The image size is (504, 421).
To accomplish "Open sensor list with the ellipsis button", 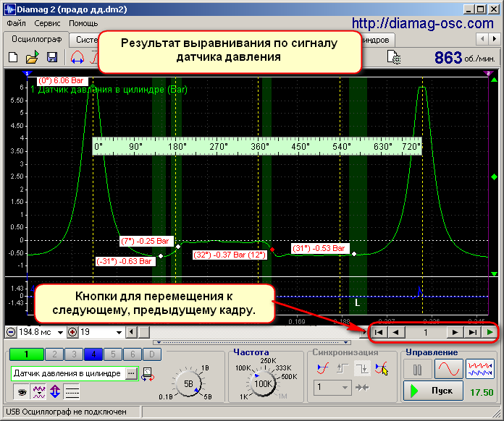I will click(131, 373).
